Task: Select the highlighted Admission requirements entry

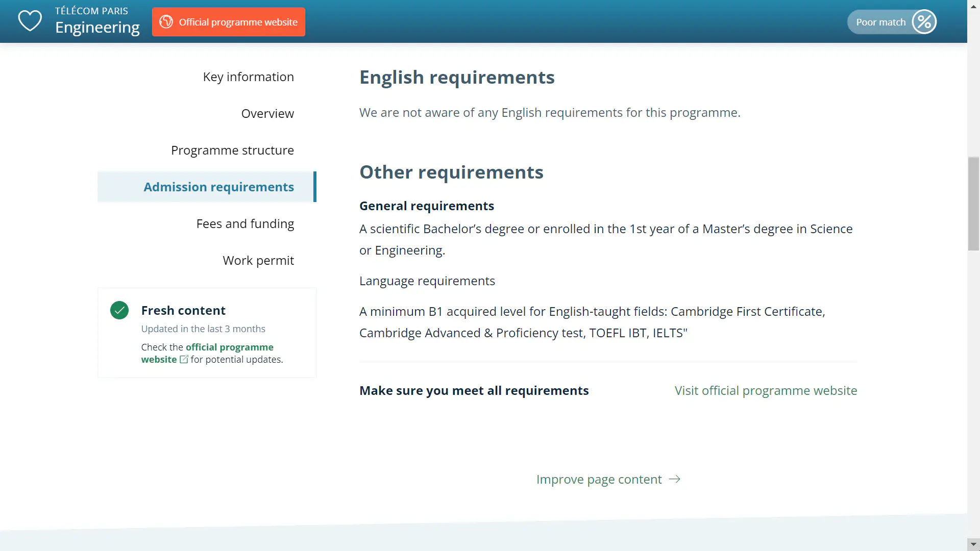Action: coord(218,187)
